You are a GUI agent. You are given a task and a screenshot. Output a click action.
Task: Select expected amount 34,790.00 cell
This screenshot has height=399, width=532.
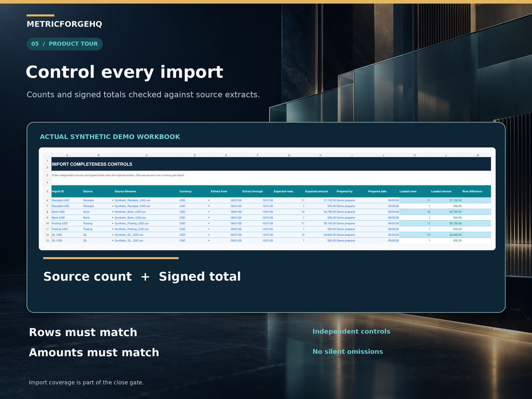point(320,212)
